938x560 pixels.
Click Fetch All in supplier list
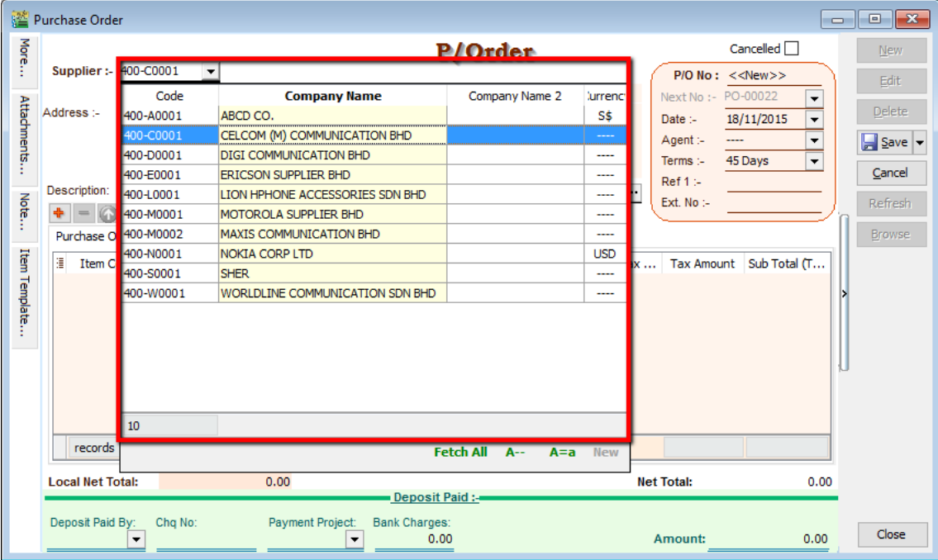460,452
